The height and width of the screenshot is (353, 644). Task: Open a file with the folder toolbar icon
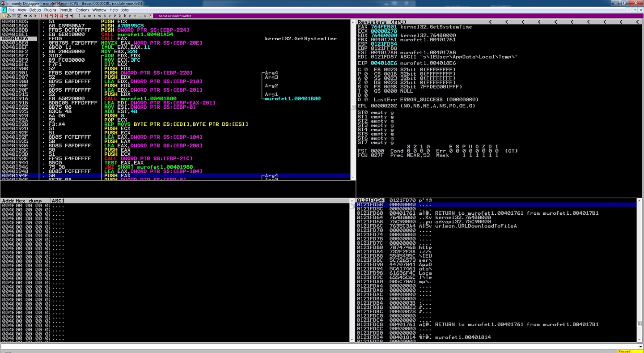(4, 16)
